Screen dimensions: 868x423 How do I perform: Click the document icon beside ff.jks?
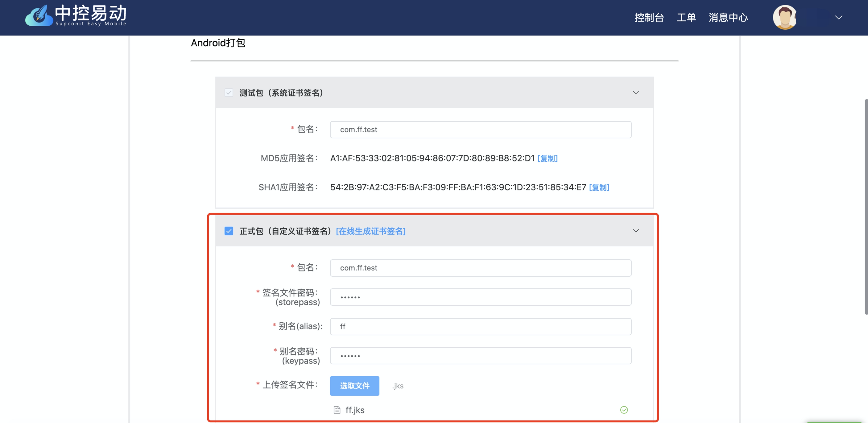click(337, 410)
